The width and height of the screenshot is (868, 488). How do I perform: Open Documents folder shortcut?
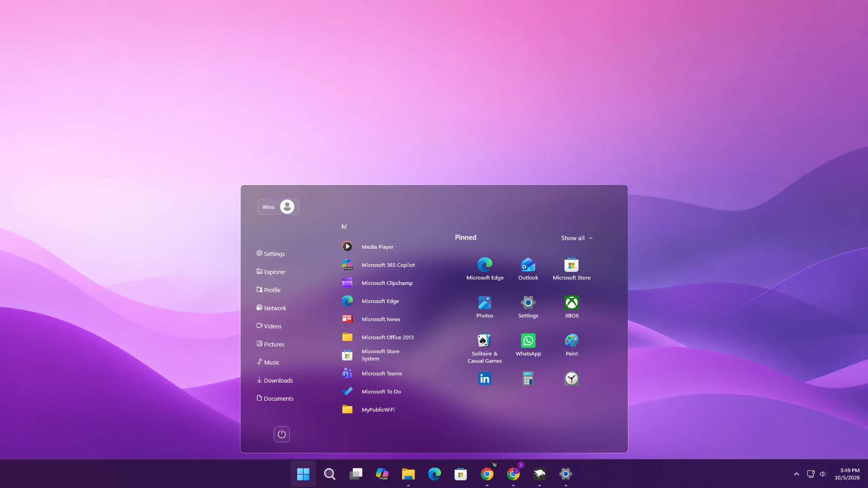275,398
